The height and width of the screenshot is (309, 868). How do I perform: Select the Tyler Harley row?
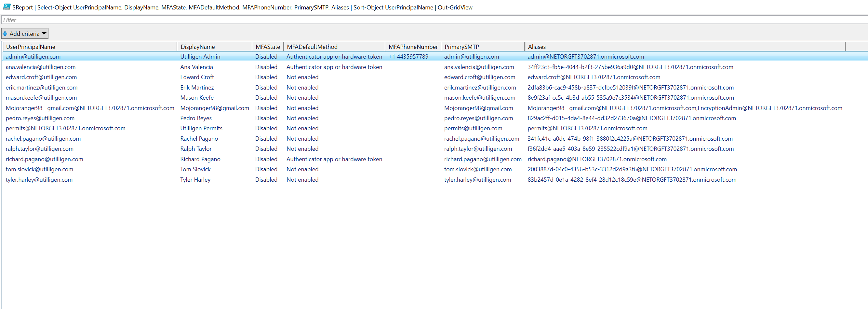pyautogui.click(x=195, y=180)
